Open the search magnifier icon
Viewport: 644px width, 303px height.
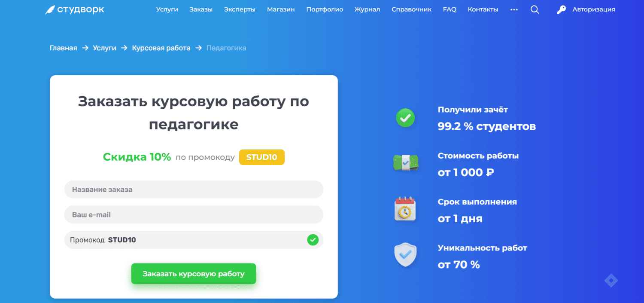click(535, 9)
